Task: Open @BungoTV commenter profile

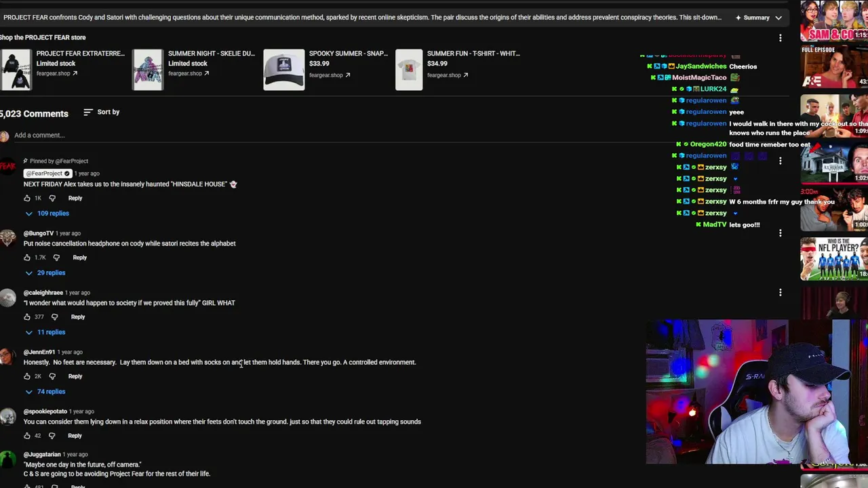Action: [x=38, y=233]
